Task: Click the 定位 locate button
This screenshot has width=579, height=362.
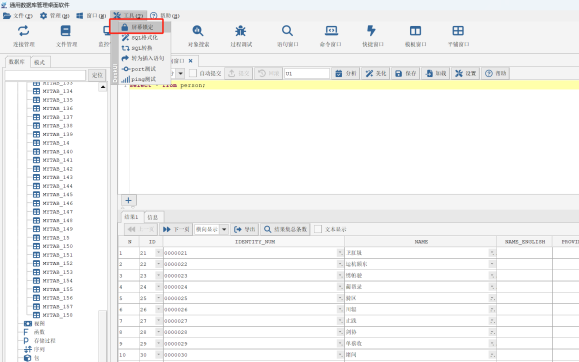Action: click(x=97, y=75)
